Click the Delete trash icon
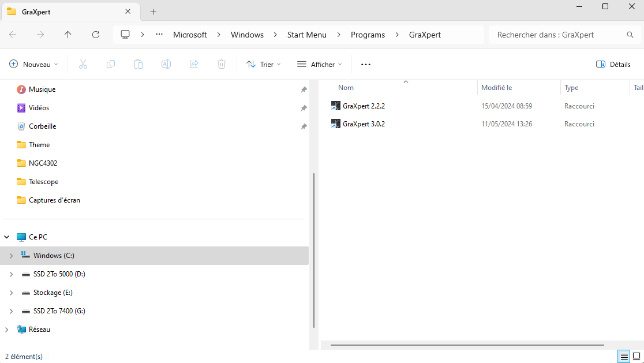 click(x=222, y=64)
